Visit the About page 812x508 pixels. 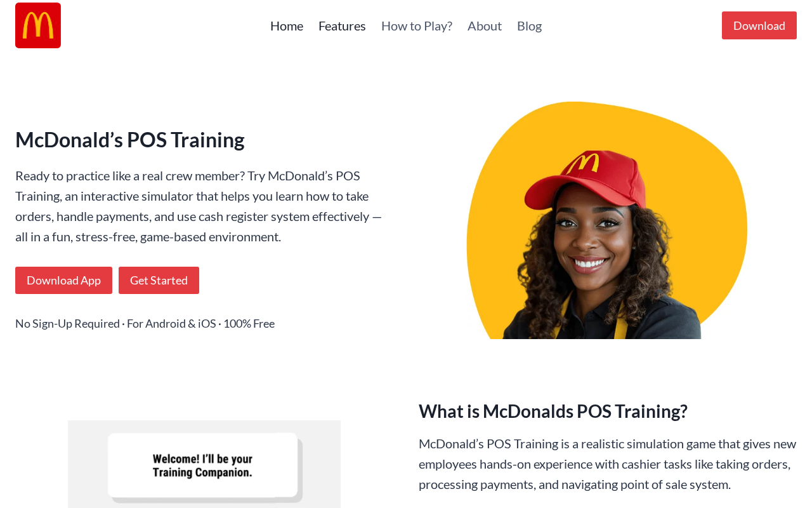(x=485, y=25)
